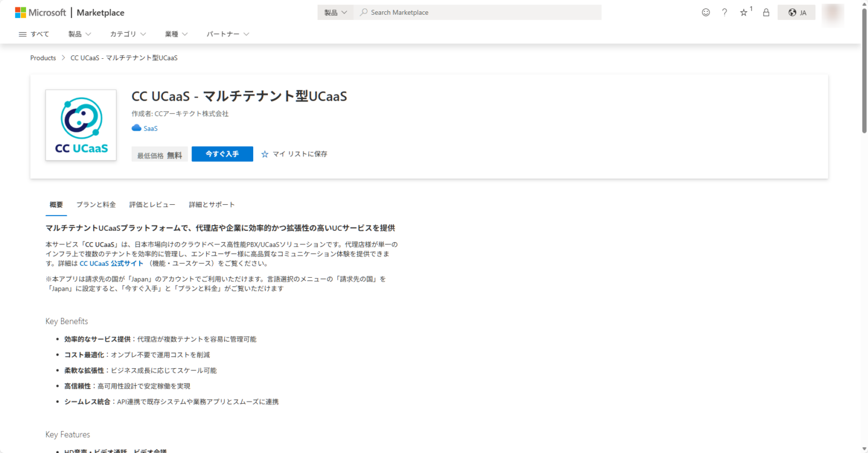Open the すべて hamburger menu
This screenshot has height=453, width=868.
[33, 34]
